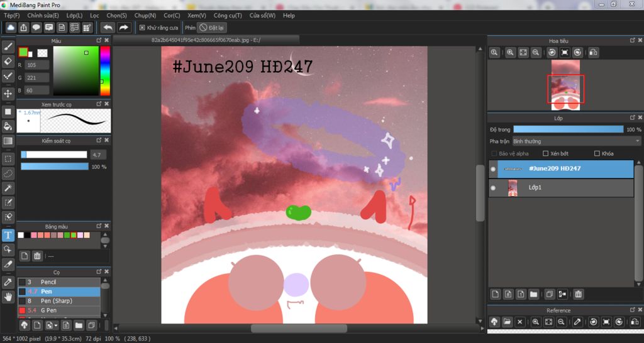This screenshot has width=644, height=343.
Task: Toggle Bảo vệ alpha checkbox
Action: click(x=494, y=153)
